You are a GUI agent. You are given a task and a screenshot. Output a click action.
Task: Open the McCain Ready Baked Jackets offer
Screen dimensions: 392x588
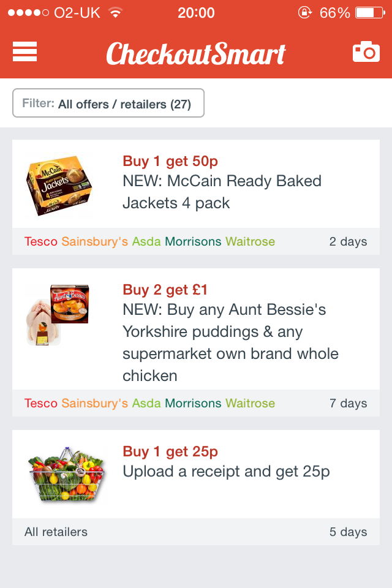(222, 192)
